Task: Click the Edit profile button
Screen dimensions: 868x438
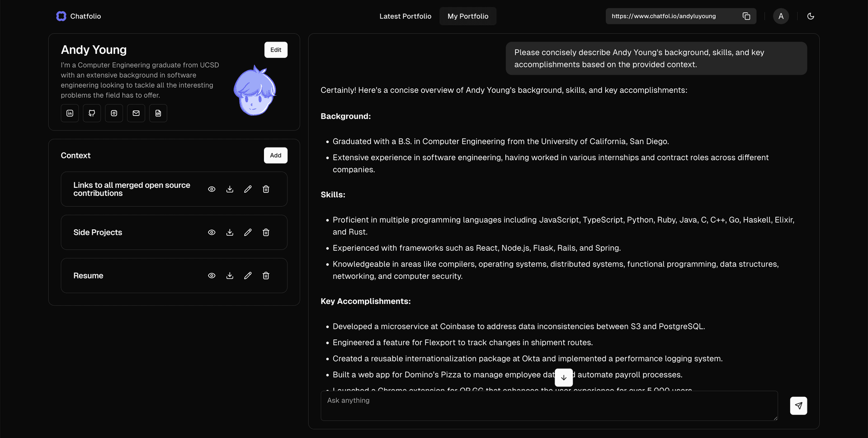Action: click(x=276, y=50)
